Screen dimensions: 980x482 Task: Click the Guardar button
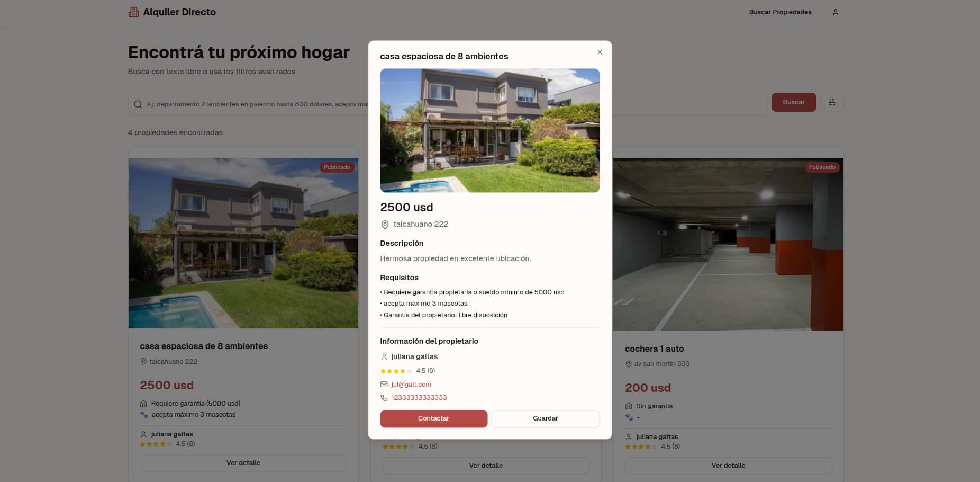(x=546, y=418)
